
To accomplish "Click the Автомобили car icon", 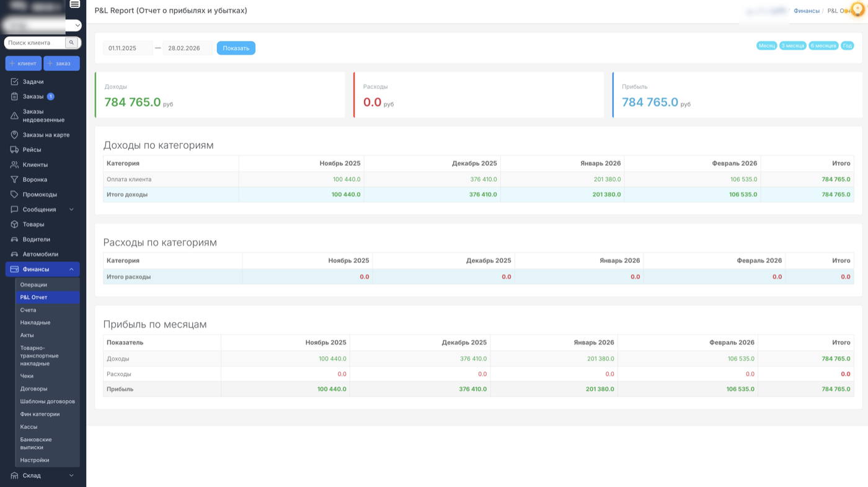I will (x=14, y=254).
